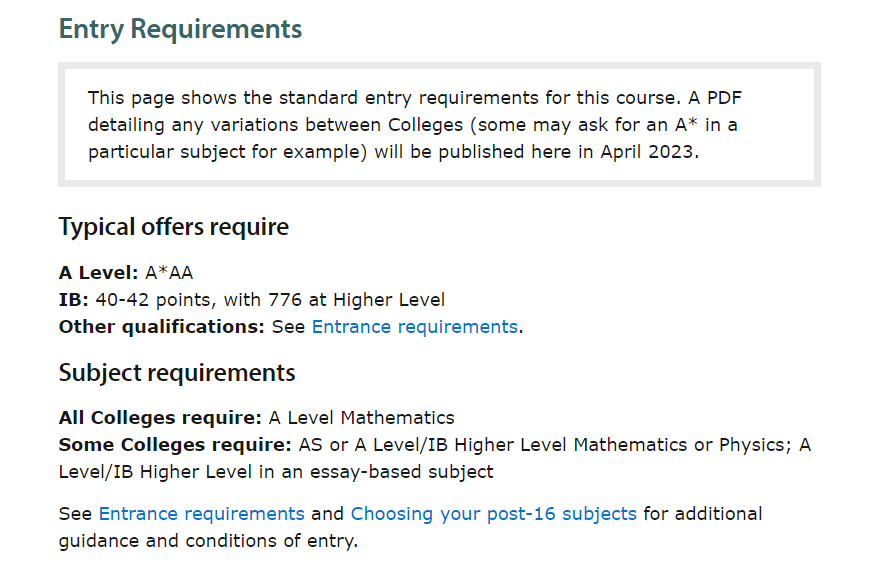Image resolution: width=880 pixels, height=565 pixels.
Task: Click the April 2023 date in notice
Action: pos(647,152)
